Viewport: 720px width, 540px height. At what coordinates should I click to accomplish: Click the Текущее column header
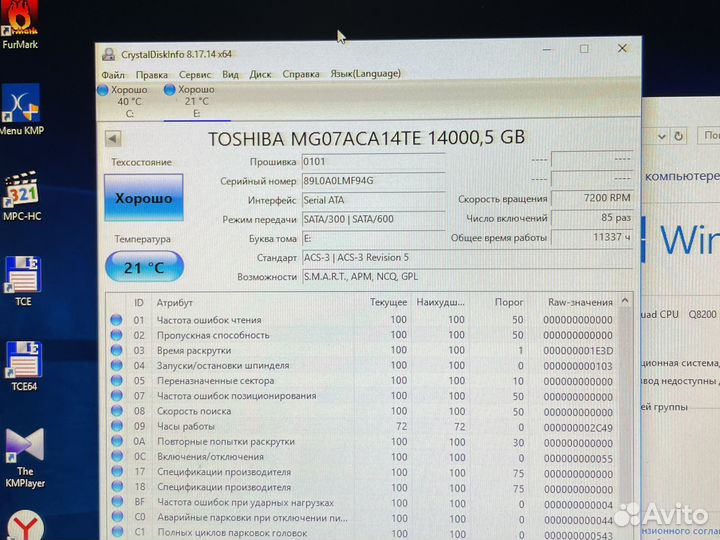tap(388, 302)
